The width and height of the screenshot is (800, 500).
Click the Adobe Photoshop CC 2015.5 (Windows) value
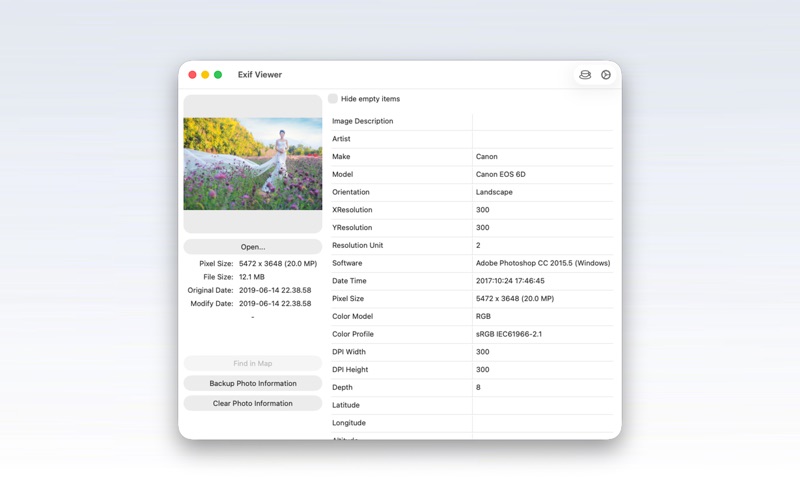point(543,263)
